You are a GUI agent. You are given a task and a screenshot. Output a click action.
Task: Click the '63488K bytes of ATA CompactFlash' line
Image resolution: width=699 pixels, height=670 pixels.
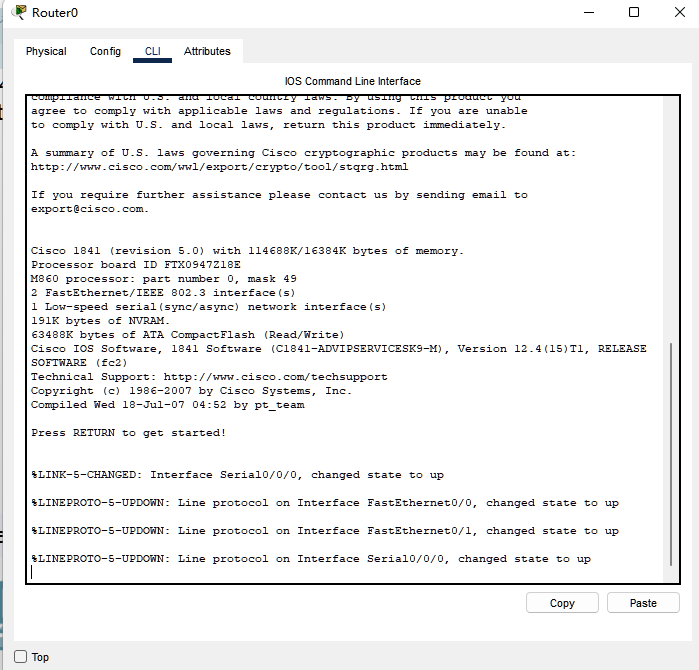click(x=188, y=335)
